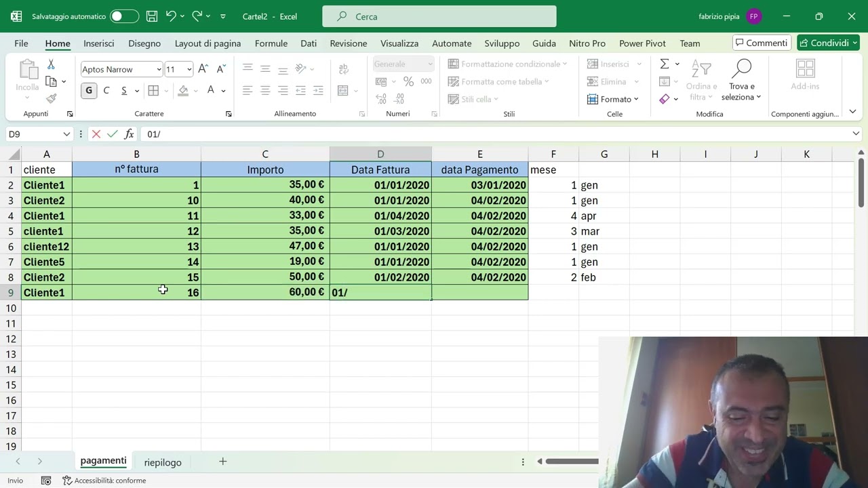Click the Insert Function fx icon

(x=129, y=134)
